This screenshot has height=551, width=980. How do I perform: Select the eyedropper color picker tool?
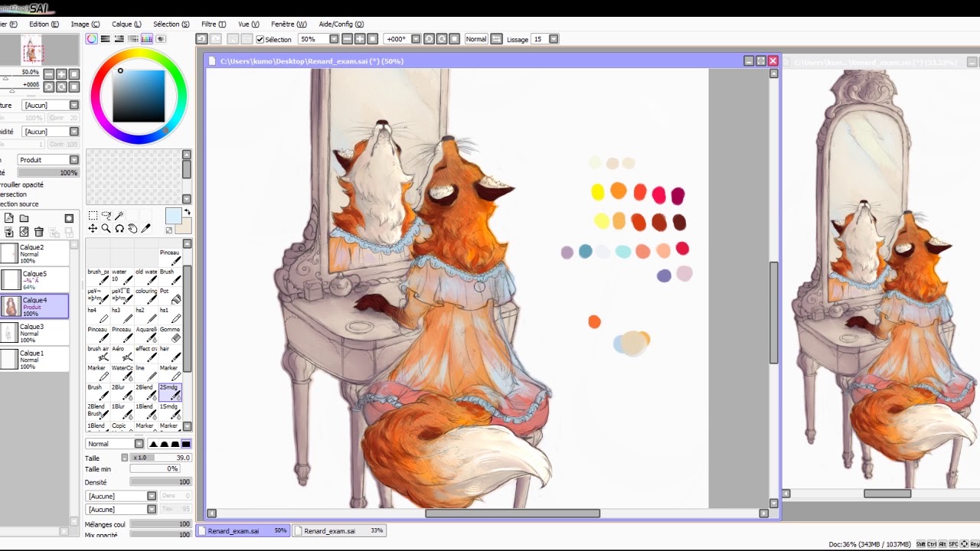[x=145, y=228]
